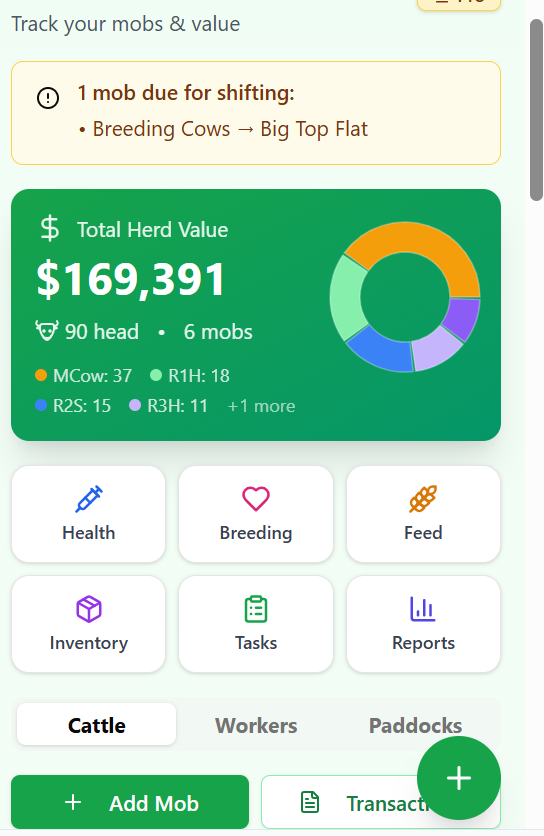544x836 pixels.
Task: Switch to the Workers tab
Action: coord(256,725)
